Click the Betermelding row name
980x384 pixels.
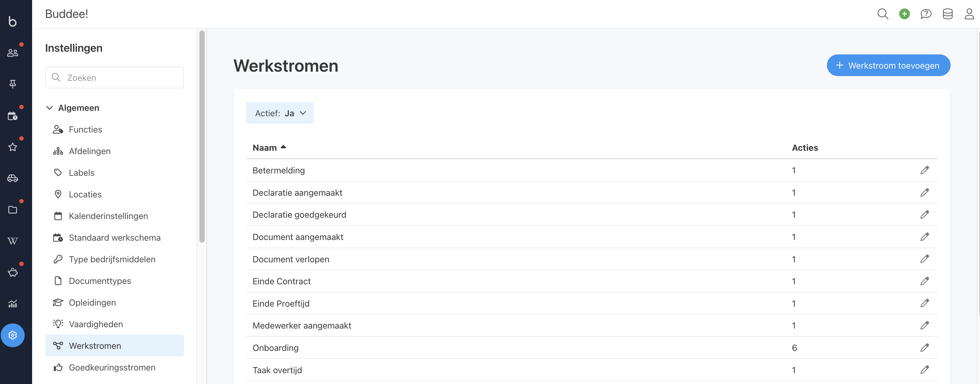(x=278, y=170)
